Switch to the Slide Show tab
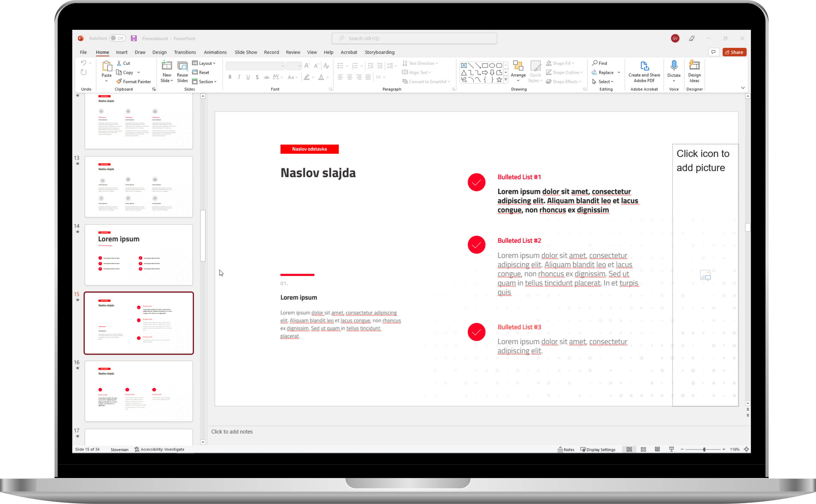The image size is (816, 504). tap(245, 52)
